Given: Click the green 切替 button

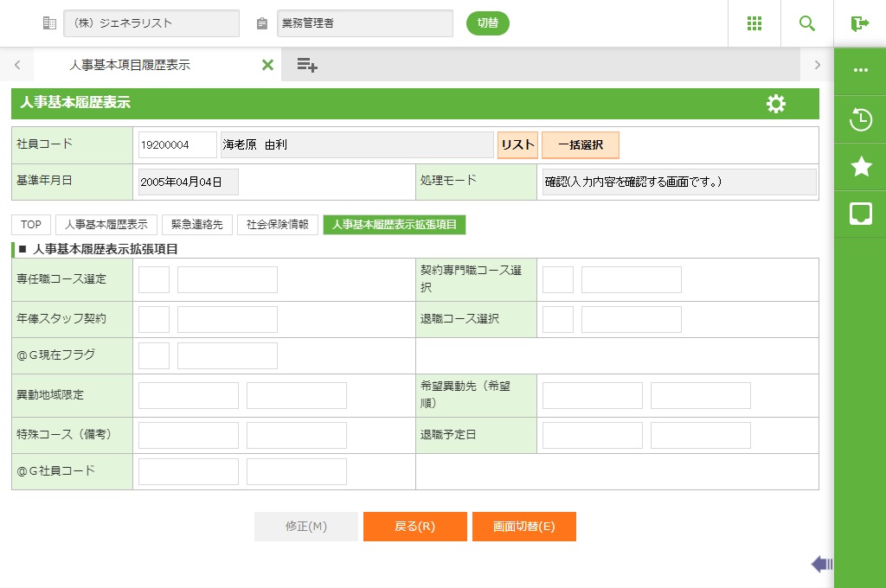Looking at the screenshot, I should [488, 23].
